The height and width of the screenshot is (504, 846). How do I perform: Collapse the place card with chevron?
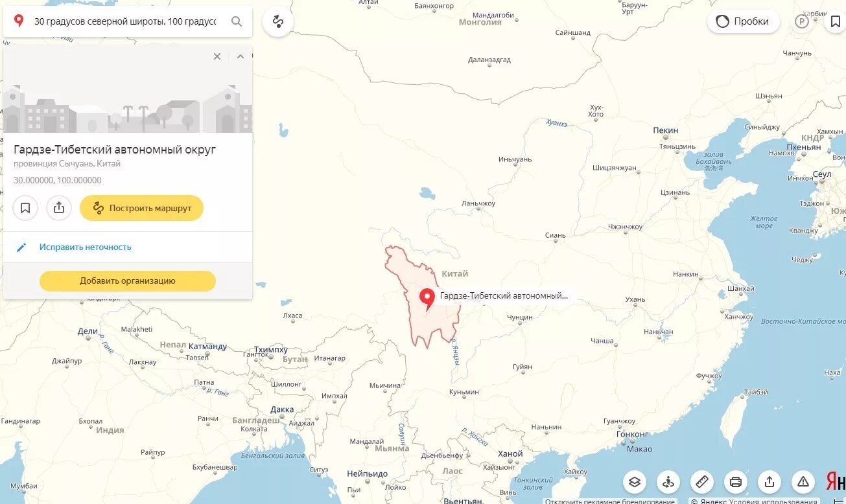(x=241, y=56)
